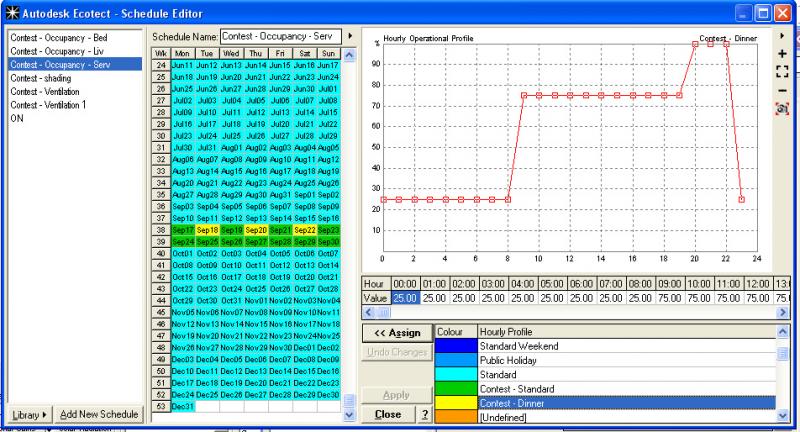Select week 24 row header
The image size is (800, 432).
[x=161, y=65]
